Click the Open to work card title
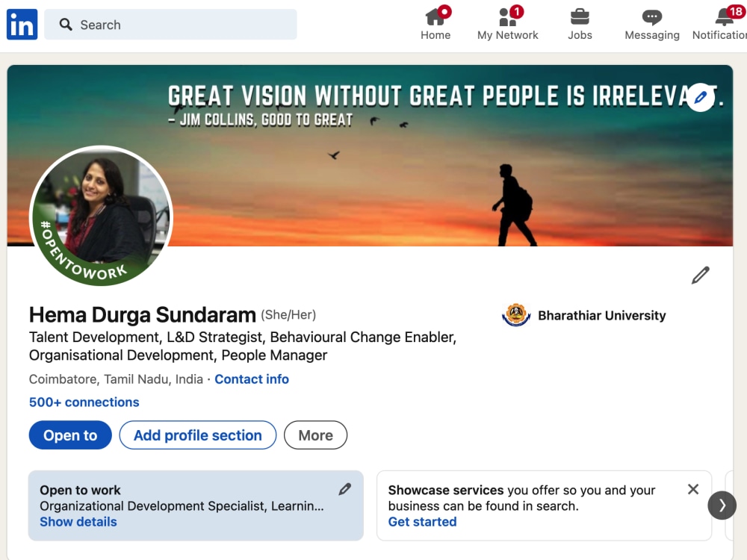Screen dimensions: 747x560 tap(80, 490)
